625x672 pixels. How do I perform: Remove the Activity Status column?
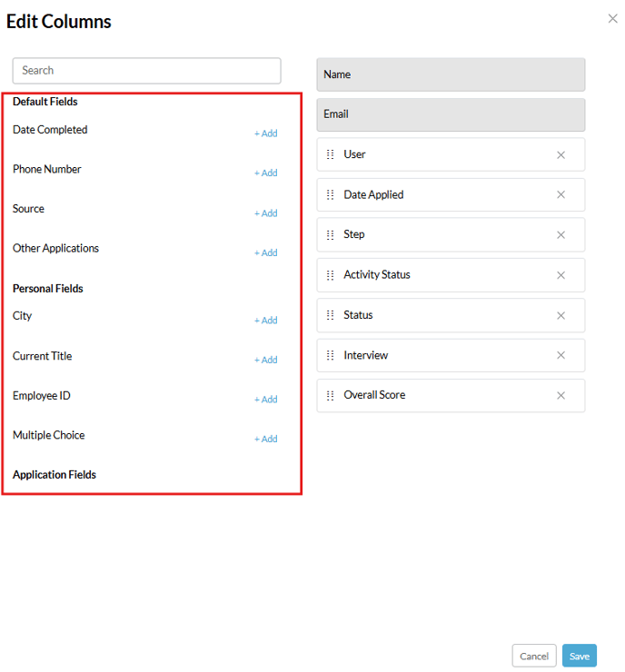click(561, 275)
